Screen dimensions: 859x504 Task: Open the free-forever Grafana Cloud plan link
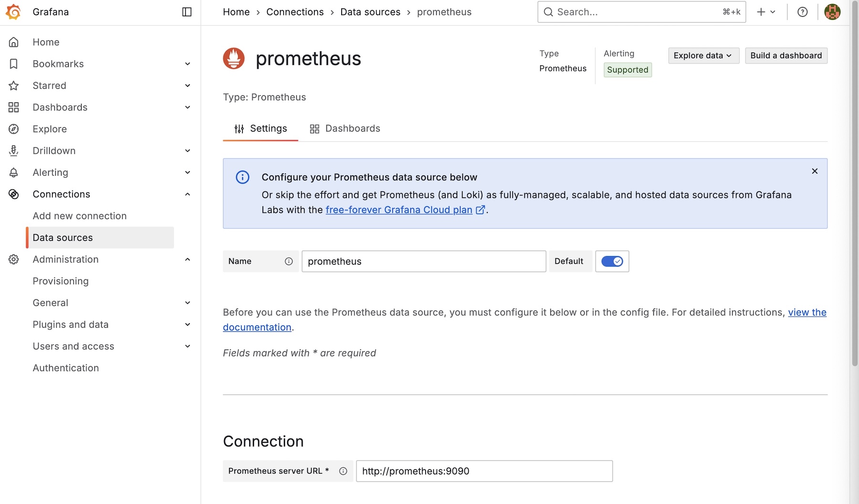(399, 210)
